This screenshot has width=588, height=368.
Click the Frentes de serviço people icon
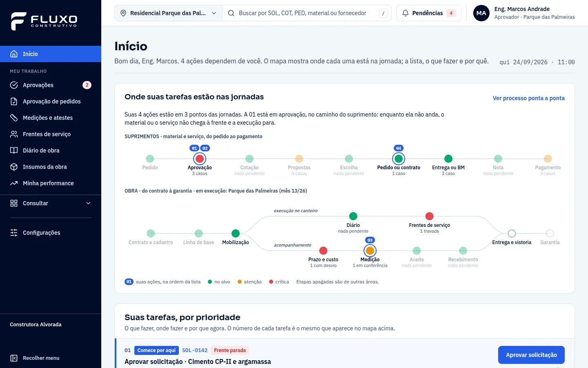click(14, 134)
